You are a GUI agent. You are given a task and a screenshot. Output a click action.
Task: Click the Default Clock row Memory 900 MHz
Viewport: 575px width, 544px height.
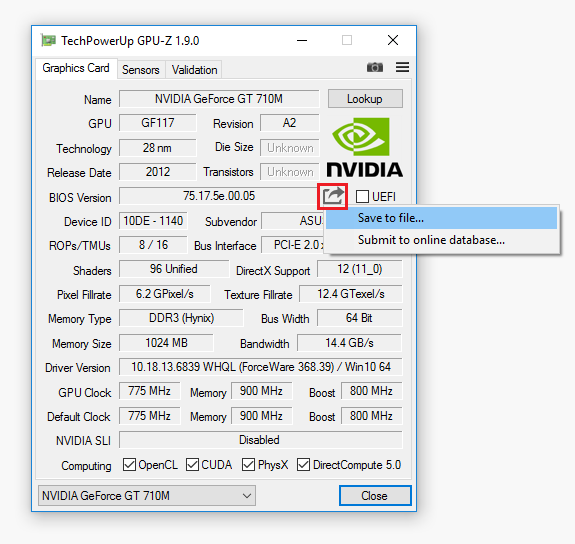pyautogui.click(x=261, y=416)
